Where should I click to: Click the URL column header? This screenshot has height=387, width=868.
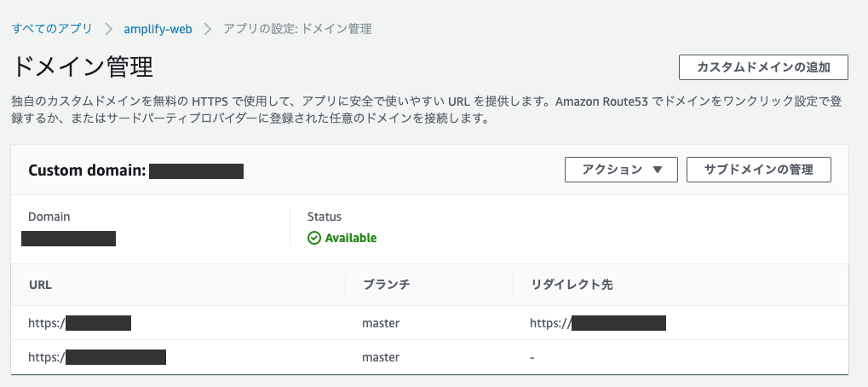40,285
